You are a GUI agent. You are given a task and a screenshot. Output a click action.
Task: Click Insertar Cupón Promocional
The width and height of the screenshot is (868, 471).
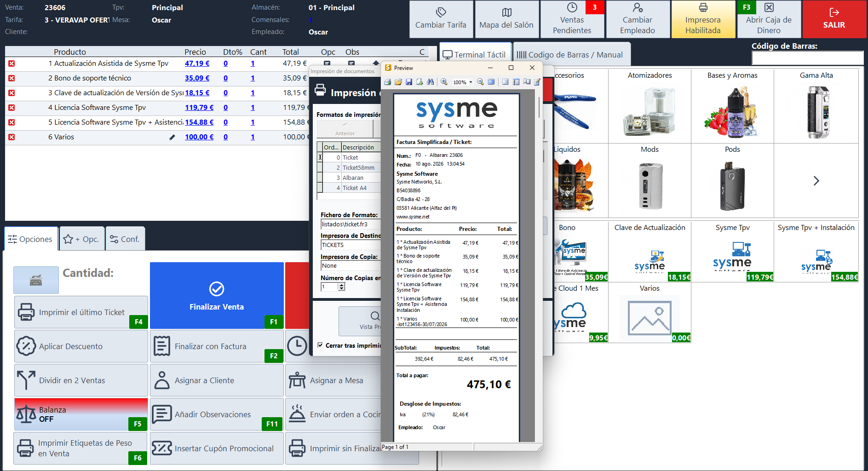(217, 448)
